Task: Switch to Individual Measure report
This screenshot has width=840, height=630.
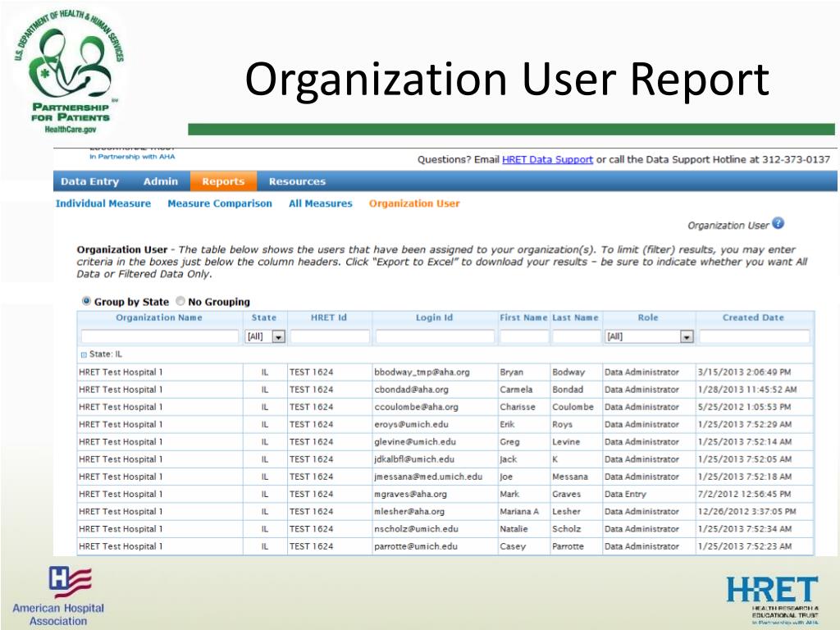Action: (x=103, y=203)
